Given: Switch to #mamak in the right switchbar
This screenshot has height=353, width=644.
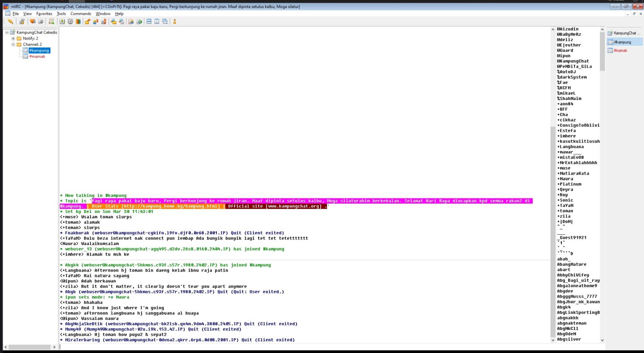Looking at the screenshot, I should 620,51.
